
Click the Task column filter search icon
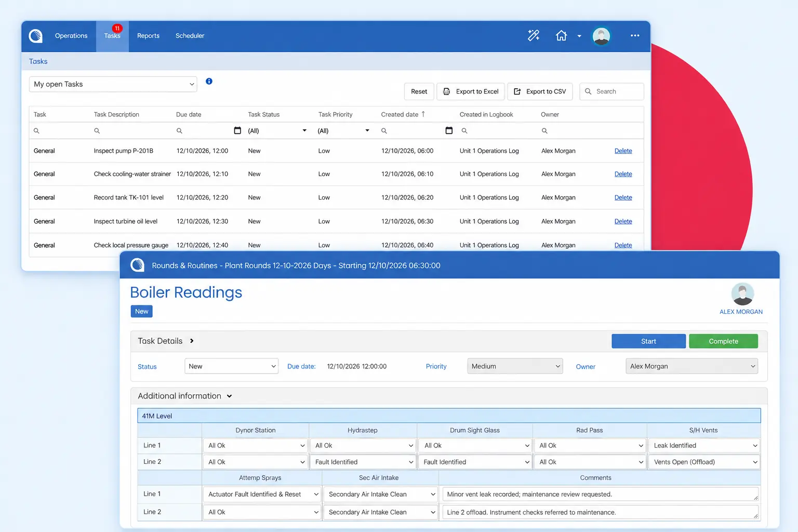[36, 131]
